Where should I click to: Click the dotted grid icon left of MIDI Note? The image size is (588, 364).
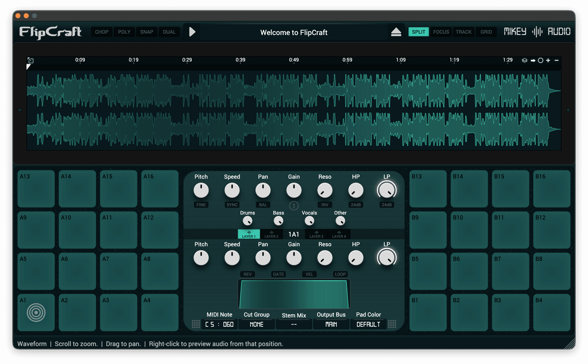click(x=196, y=324)
